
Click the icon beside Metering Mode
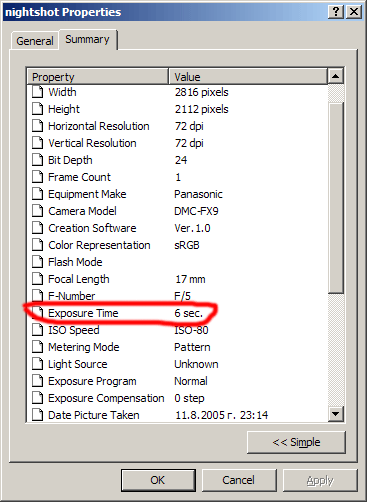pos(38,347)
